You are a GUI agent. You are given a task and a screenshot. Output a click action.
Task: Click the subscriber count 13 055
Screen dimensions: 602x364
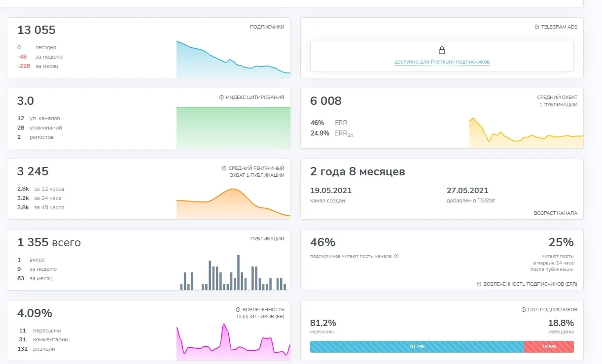pyautogui.click(x=36, y=30)
